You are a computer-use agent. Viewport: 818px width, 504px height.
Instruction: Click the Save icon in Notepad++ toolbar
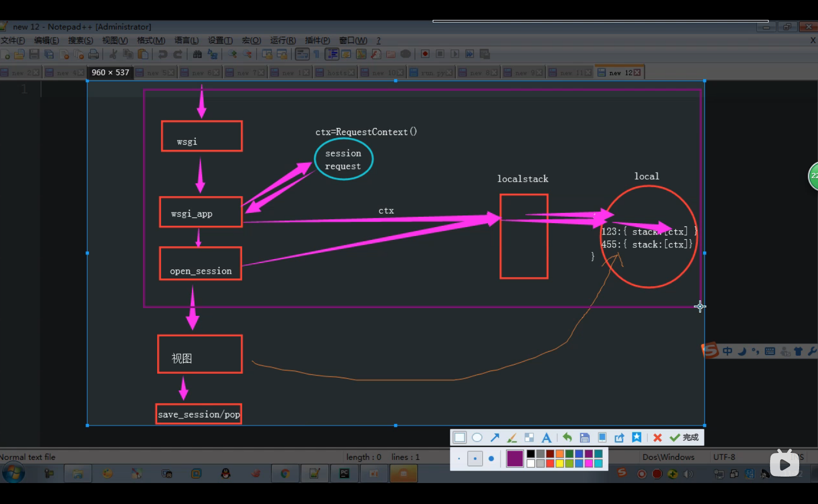click(x=34, y=54)
